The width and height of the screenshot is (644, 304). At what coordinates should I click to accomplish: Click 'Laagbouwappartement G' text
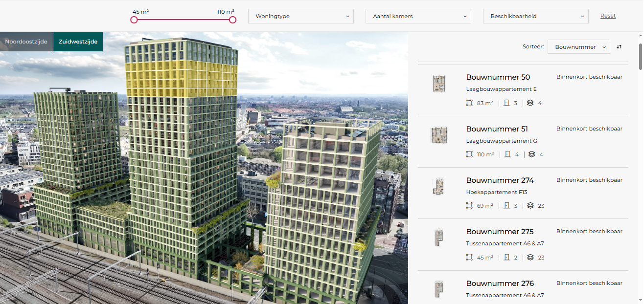[502, 141]
